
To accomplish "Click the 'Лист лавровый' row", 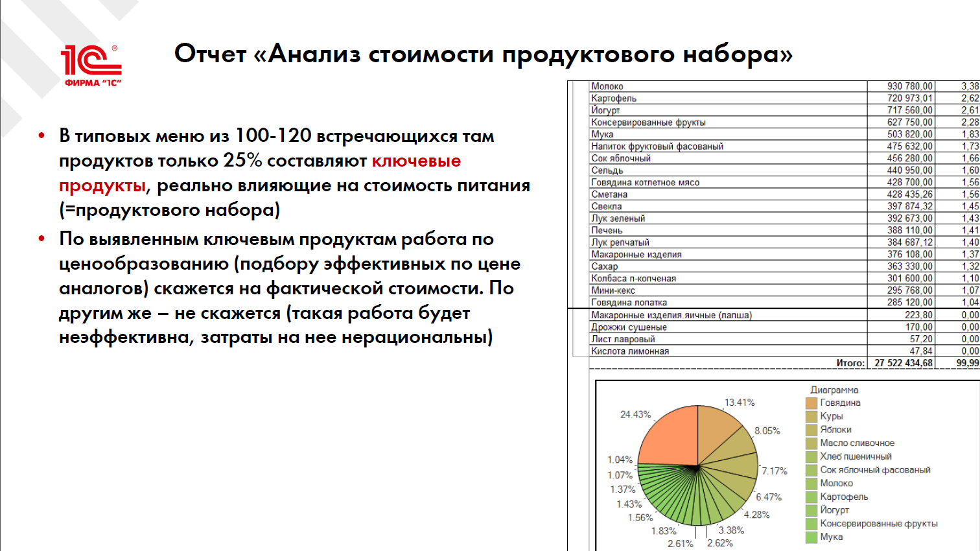I will tap(624, 339).
